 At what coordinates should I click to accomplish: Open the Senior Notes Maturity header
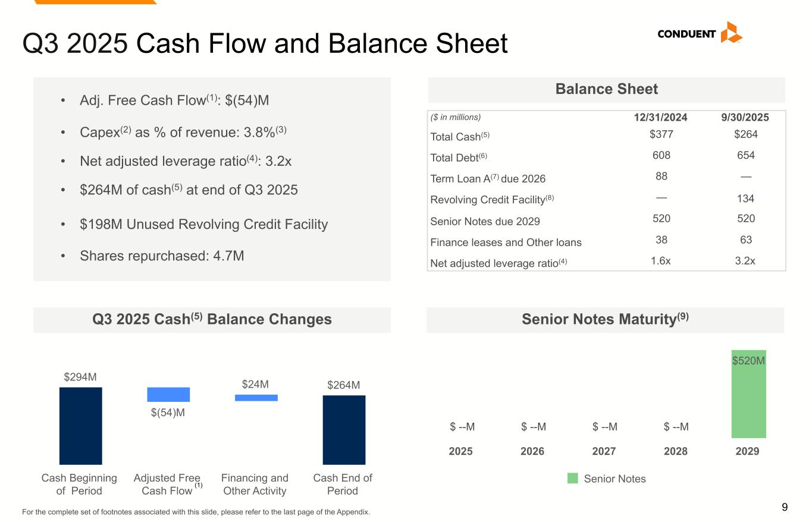(x=605, y=320)
